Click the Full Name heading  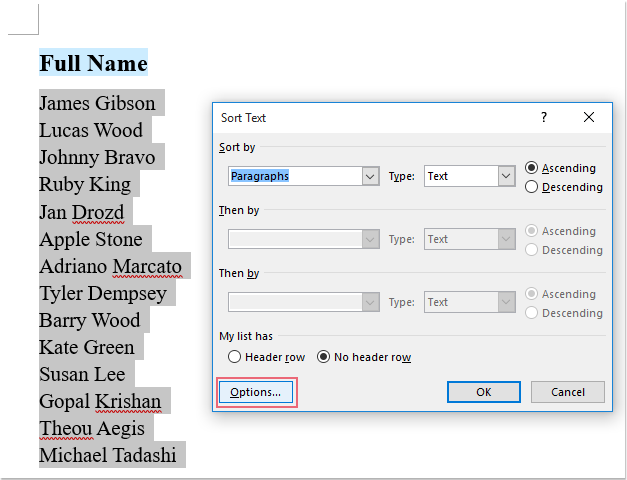93,63
